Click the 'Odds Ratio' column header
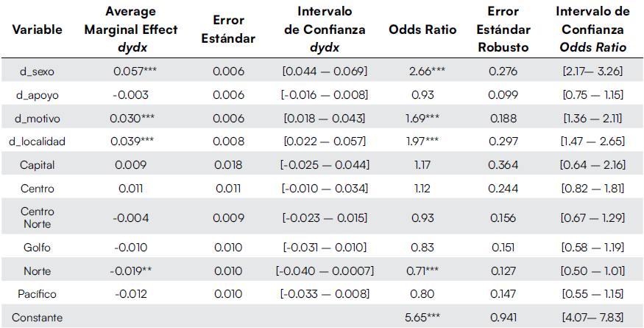 (422, 31)
